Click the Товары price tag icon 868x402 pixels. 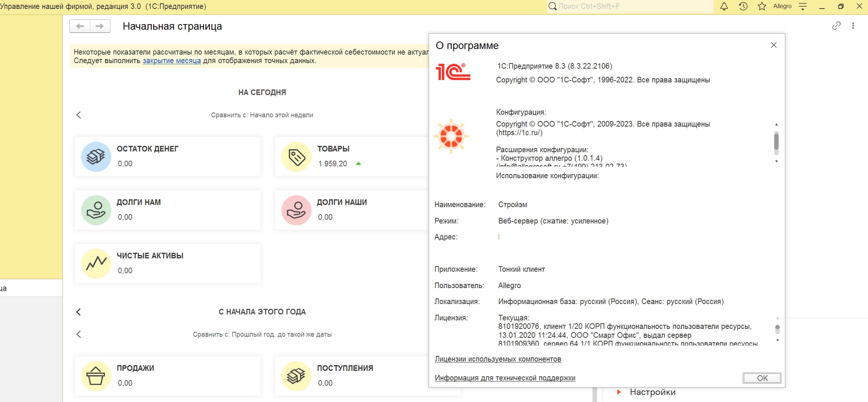click(x=296, y=156)
